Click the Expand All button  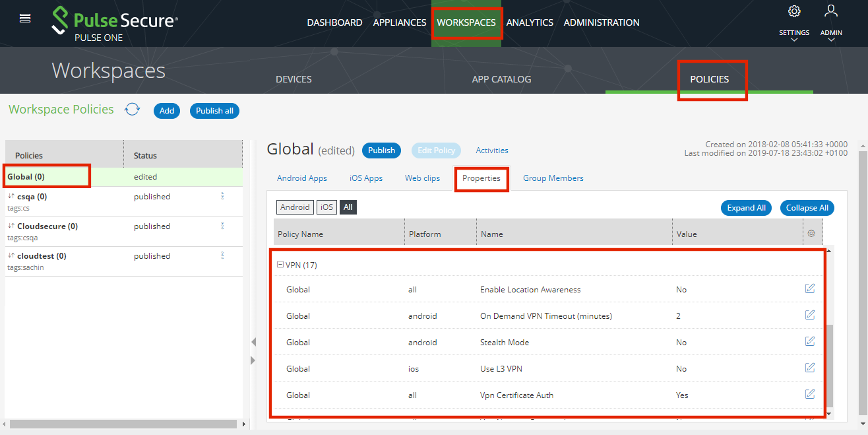pos(746,208)
